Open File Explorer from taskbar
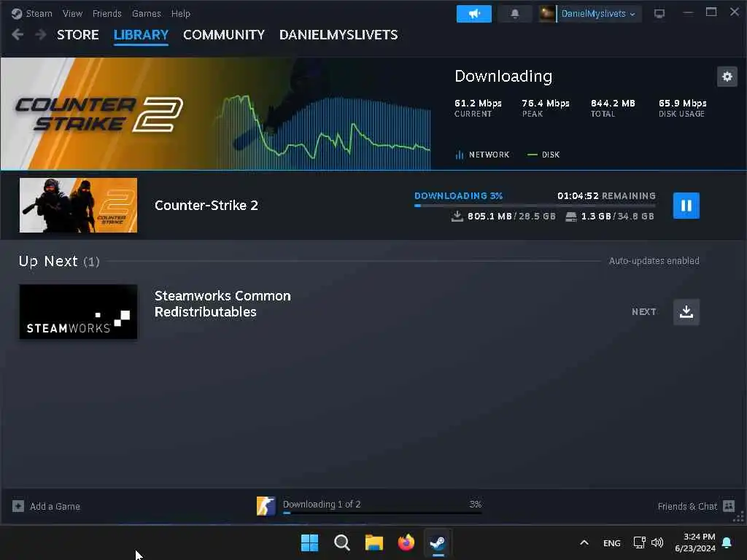The height and width of the screenshot is (560, 747). point(374,542)
